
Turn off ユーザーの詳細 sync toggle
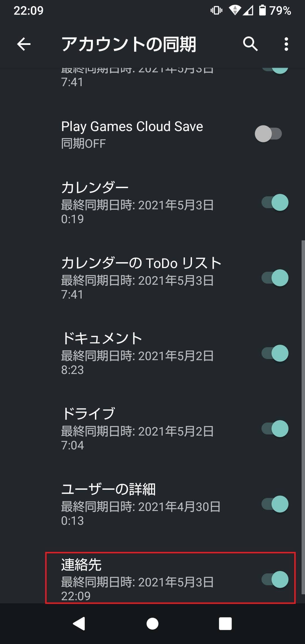click(275, 504)
